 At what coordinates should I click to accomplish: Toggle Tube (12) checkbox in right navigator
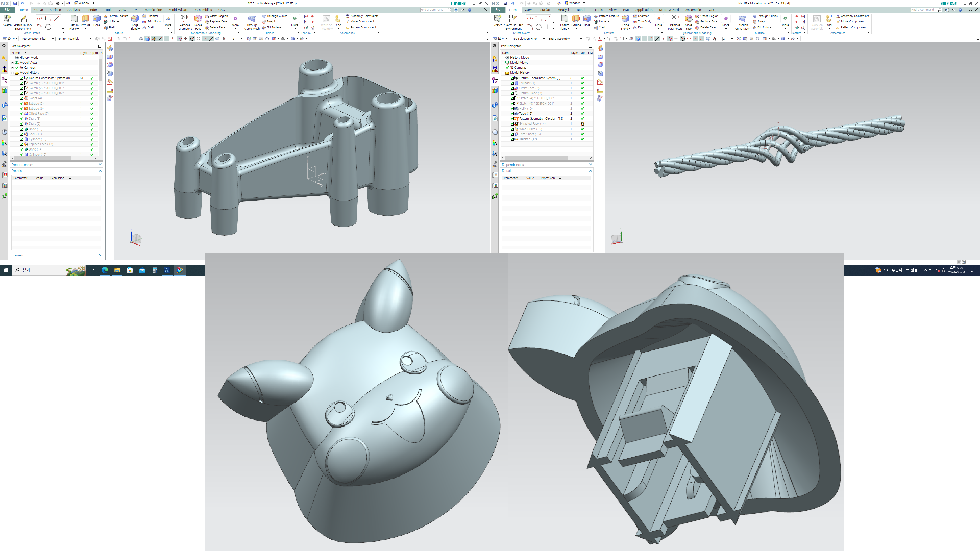pos(512,113)
